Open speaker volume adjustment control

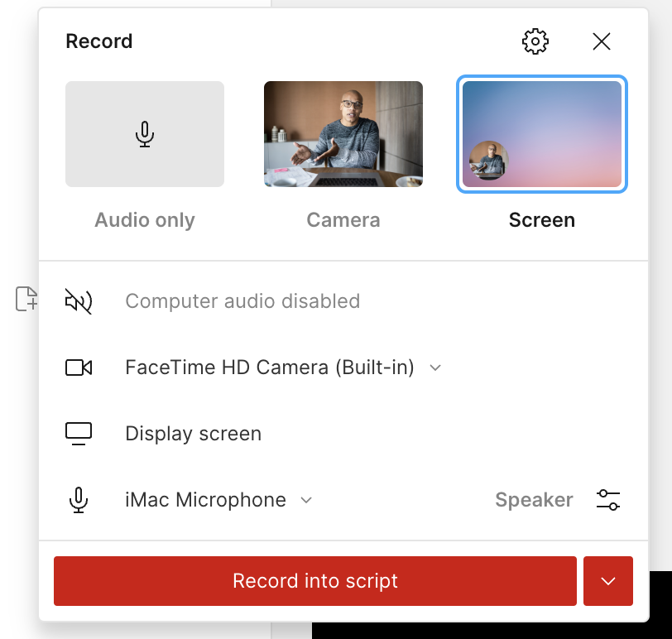[608, 499]
